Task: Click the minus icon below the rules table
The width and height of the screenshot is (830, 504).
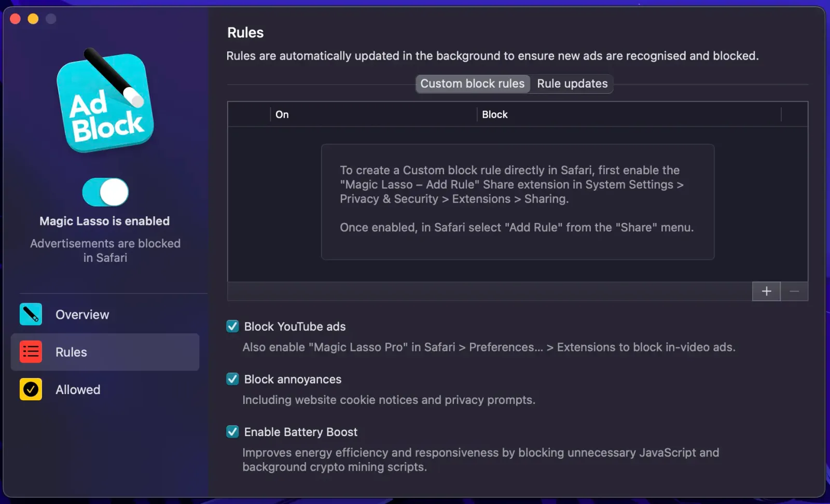Action: pos(794,291)
